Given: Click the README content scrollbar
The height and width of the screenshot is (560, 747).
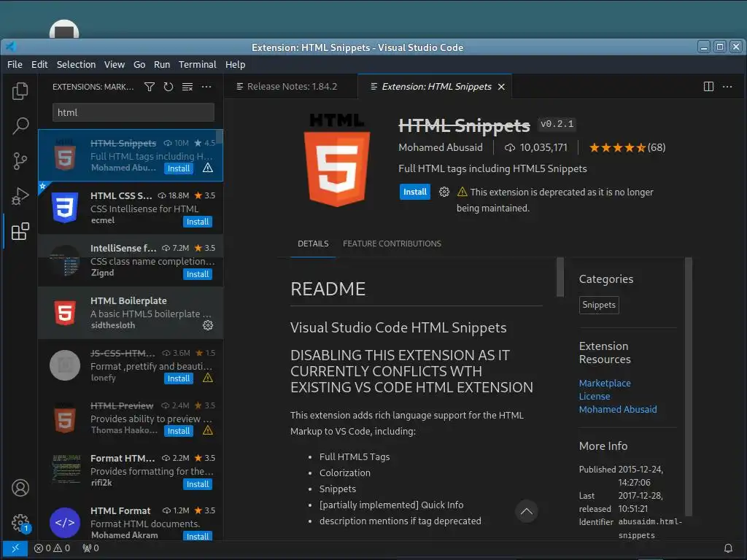Looking at the screenshot, I should 560,276.
